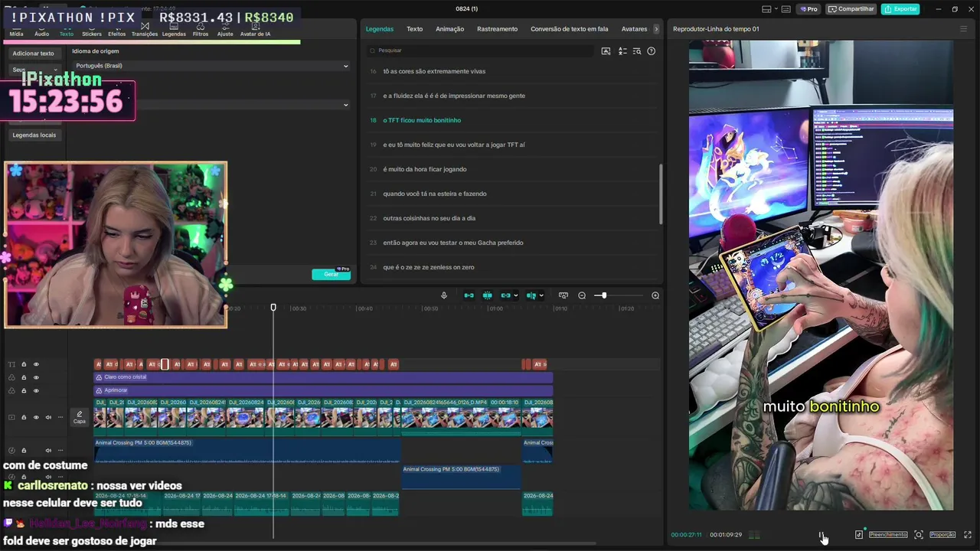Click the Compartilhar button
This screenshot has height=551, width=980.
851,9
